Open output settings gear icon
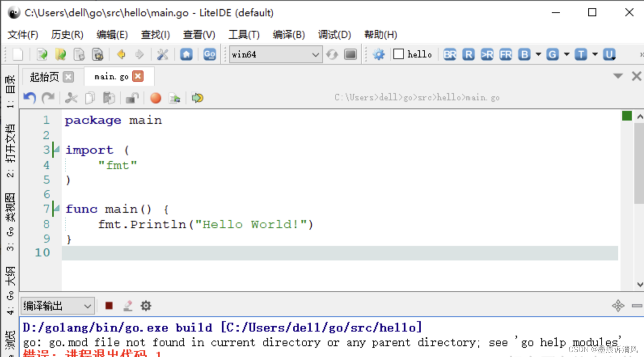The height and width of the screenshot is (357, 644). click(x=146, y=306)
